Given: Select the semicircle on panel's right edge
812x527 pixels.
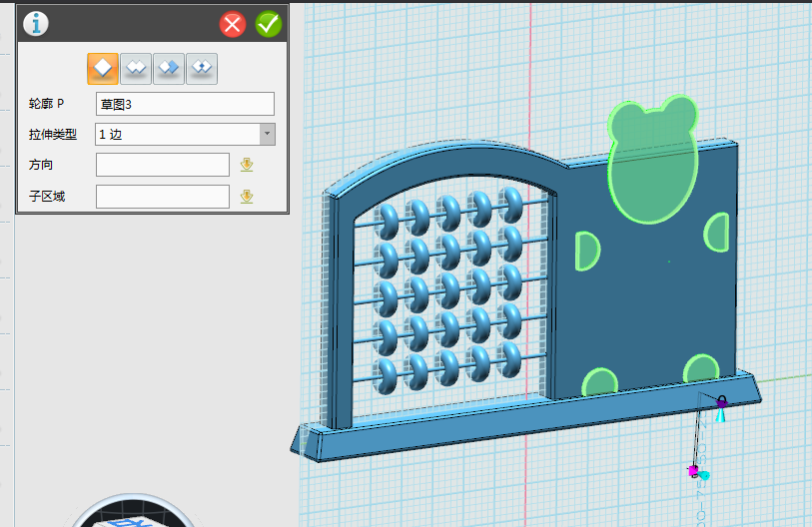Looking at the screenshot, I should coord(719,232).
